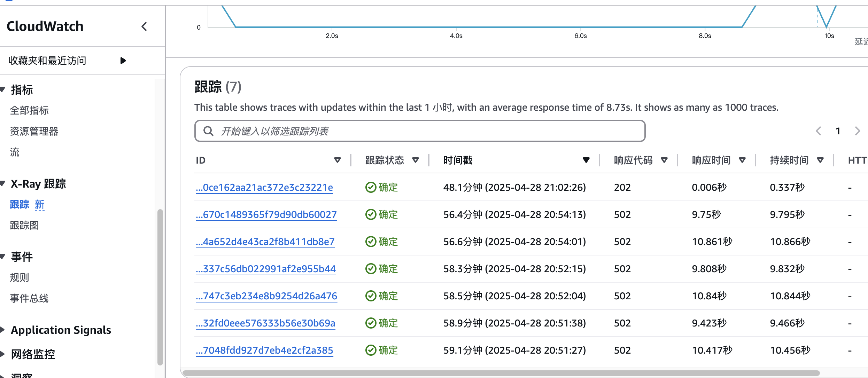Sort by 响应时间 column arrow
Image resolution: width=868 pixels, height=378 pixels.
(742, 160)
